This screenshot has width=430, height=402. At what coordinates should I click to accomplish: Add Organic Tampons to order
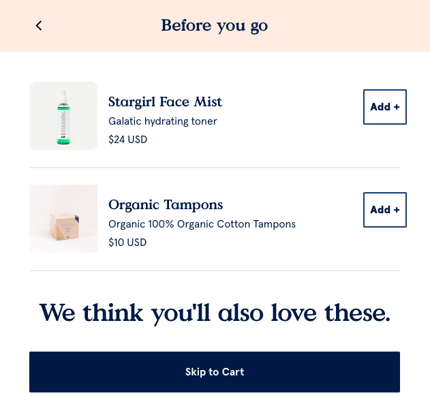(x=385, y=210)
